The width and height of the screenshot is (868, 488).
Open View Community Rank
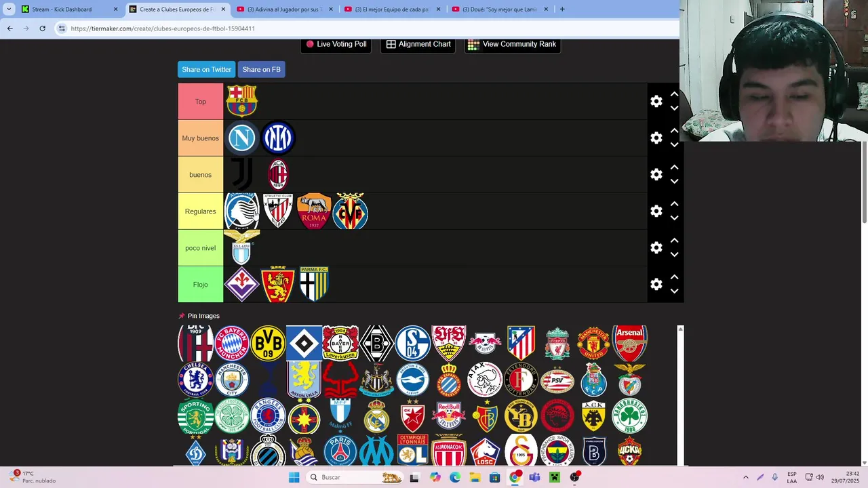[512, 44]
